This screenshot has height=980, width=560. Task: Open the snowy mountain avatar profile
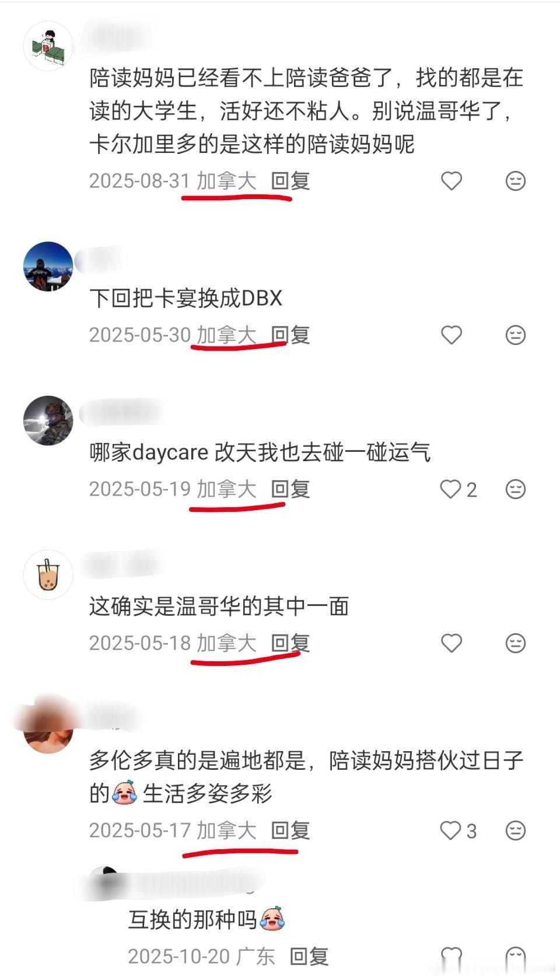(x=48, y=266)
